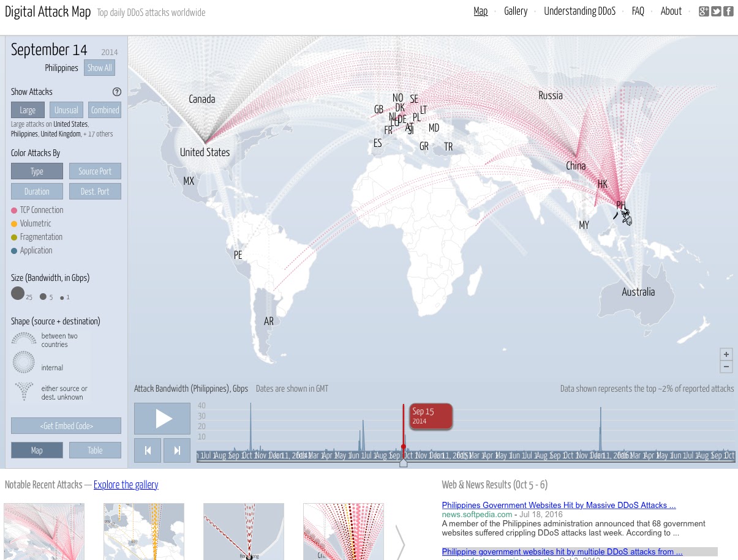This screenshot has width=738, height=560.
Task: Play the attack timeline animation
Action: [x=162, y=419]
